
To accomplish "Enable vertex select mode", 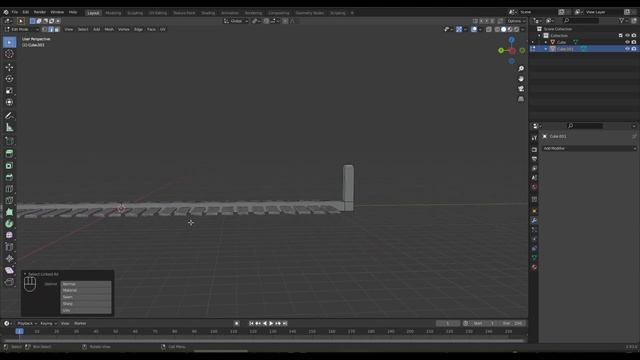I will pyautogui.click(x=44, y=29).
